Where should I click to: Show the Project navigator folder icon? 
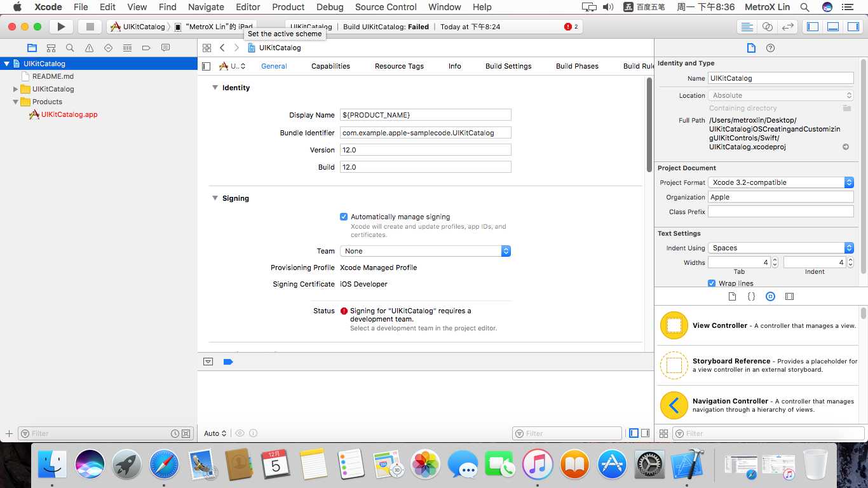tap(32, 48)
